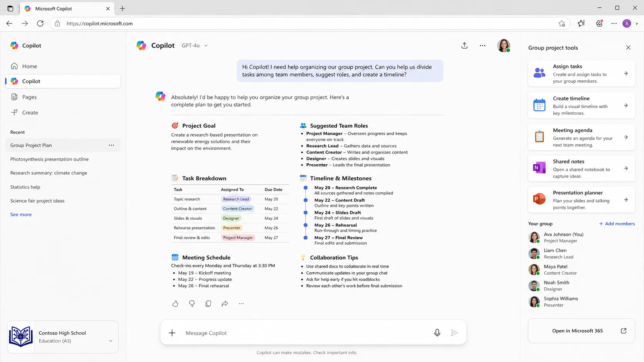Screen dimensions: 644x362
Task: Open more response options beside the share arrow
Action: coord(241,304)
